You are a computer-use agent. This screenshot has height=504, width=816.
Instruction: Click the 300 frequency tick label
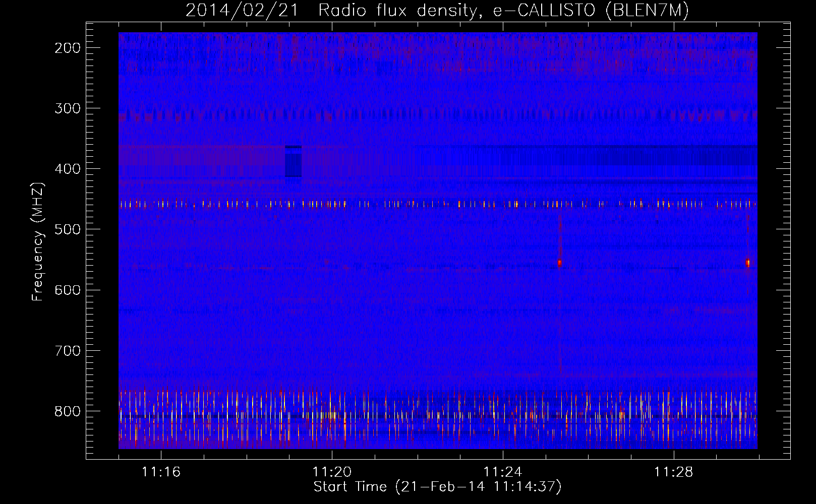click(x=68, y=108)
